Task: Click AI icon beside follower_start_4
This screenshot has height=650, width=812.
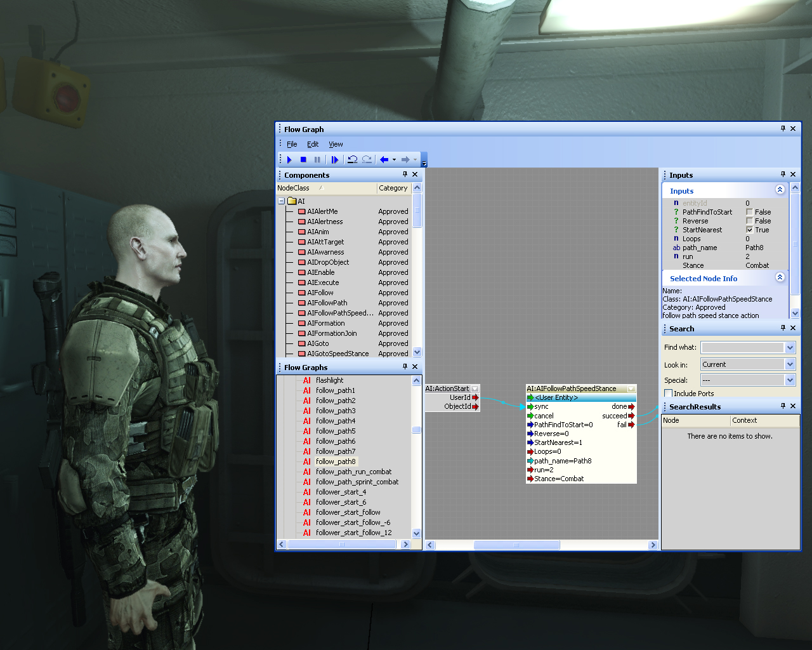Action: point(307,492)
